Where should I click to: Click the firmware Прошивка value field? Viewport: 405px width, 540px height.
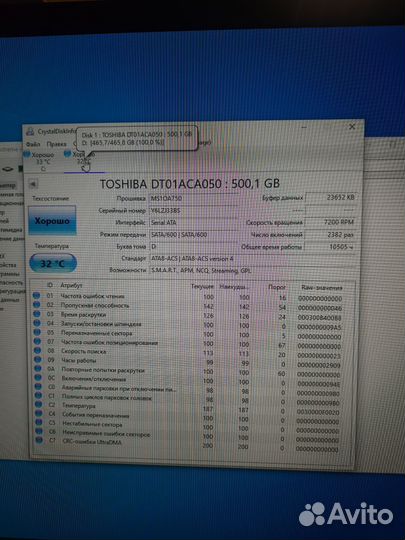coord(194,199)
